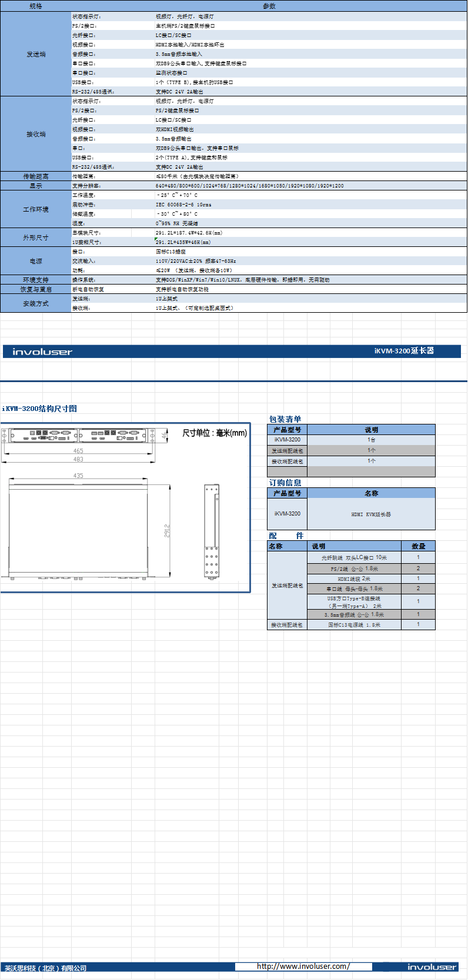Image resolution: width=468 pixels, height=980 pixels.
Task: Select the 发送端配线包 cell in packing list
Action: [288, 451]
